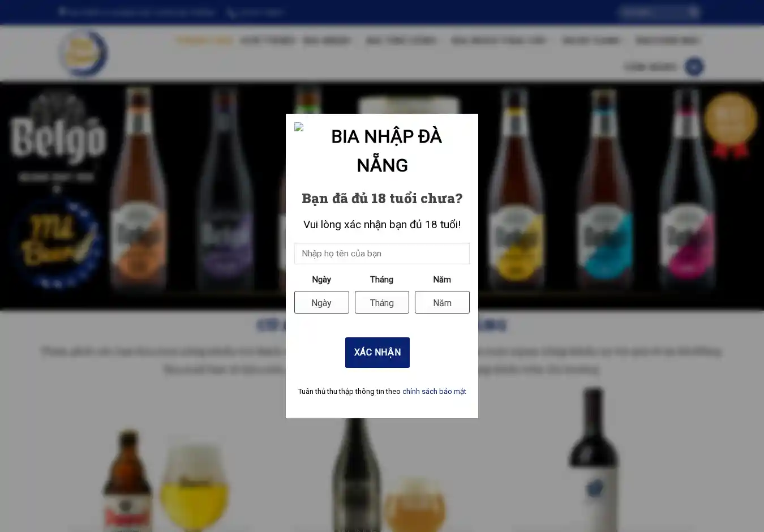Click the XÁC NHẬN confirm button
764x532 pixels.
(x=377, y=353)
